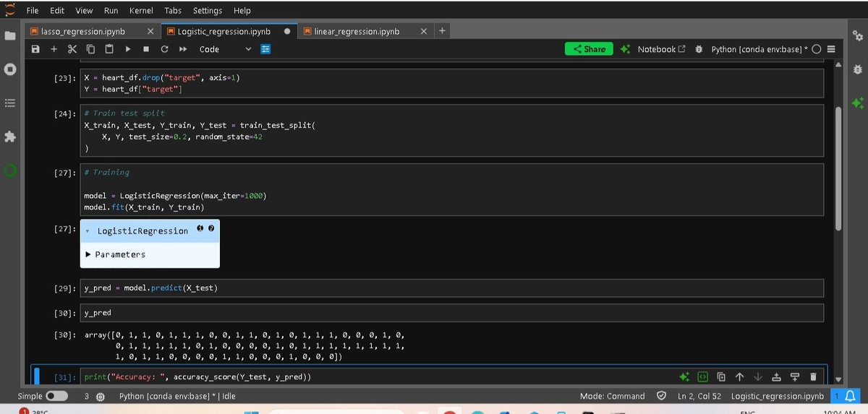Click the kernel count gear icon in status bar

pos(101,397)
